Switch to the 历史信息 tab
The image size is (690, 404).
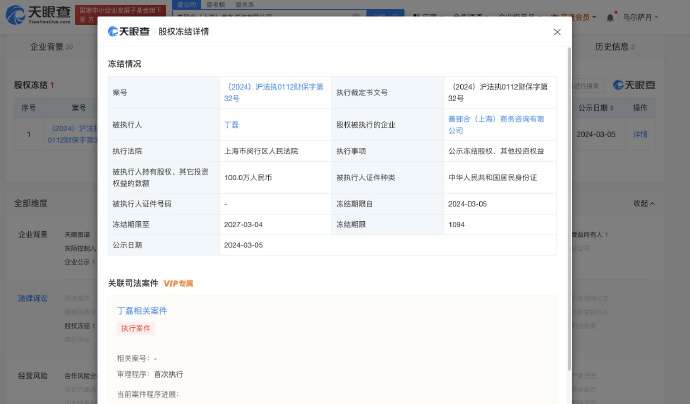(615, 47)
